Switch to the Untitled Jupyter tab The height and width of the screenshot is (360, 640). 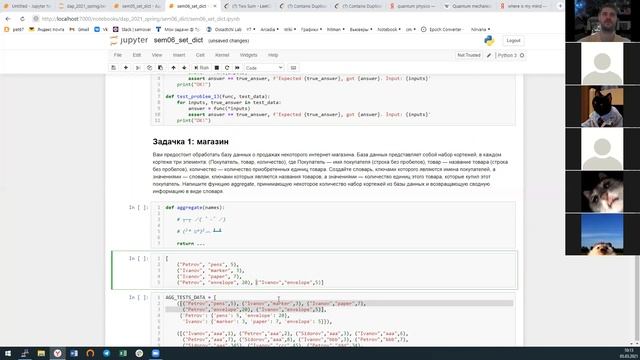pos(27,6)
